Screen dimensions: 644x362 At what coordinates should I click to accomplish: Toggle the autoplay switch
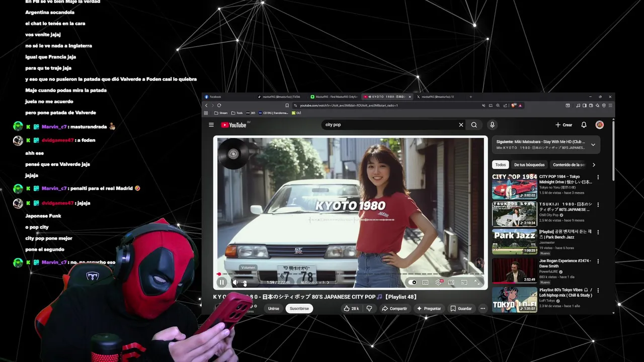coord(414,282)
